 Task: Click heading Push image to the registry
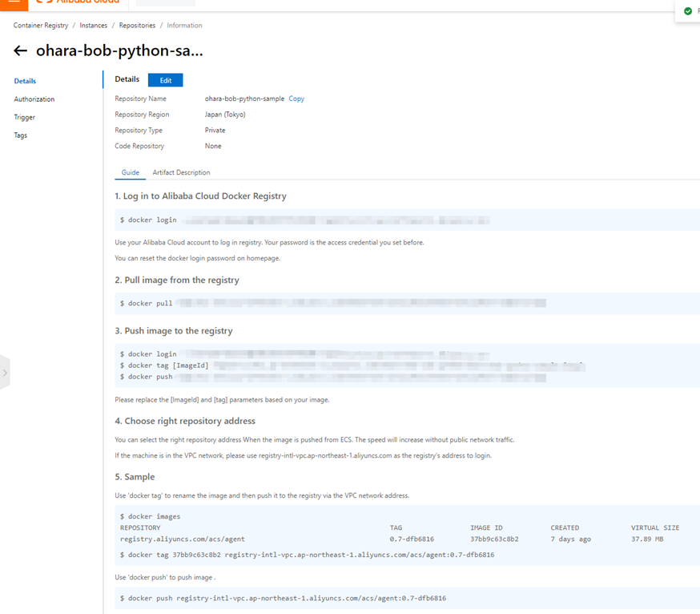(174, 331)
